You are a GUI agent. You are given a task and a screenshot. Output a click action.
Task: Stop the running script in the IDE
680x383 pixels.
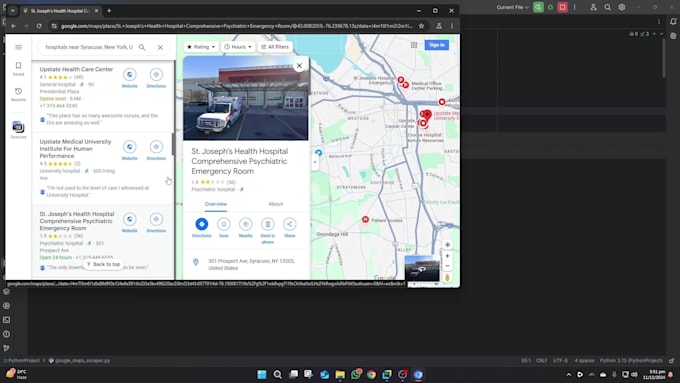(x=562, y=7)
